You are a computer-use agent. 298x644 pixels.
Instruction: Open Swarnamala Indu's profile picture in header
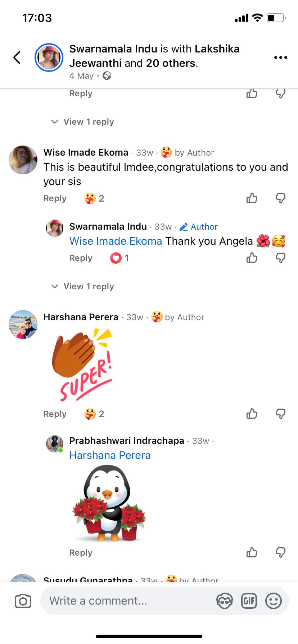point(49,57)
